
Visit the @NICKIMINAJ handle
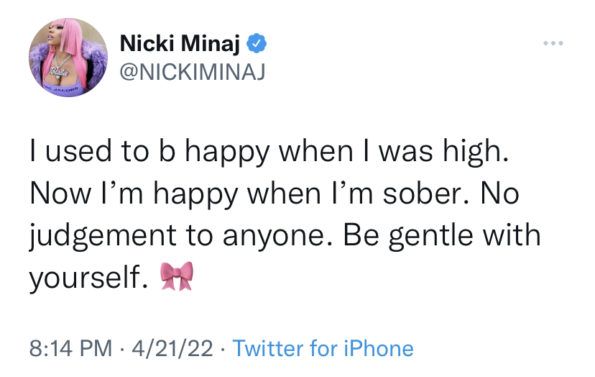(x=192, y=72)
